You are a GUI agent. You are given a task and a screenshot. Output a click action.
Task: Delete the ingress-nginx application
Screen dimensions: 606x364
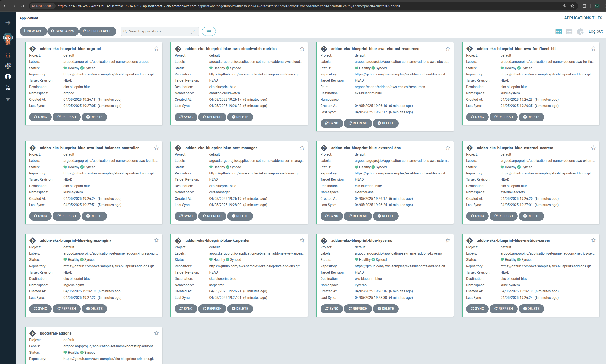tap(94, 309)
